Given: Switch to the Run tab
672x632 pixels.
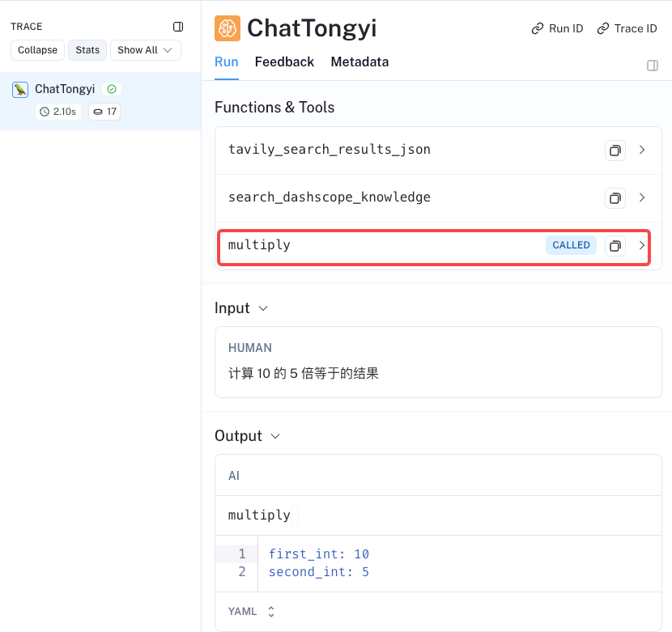Looking at the screenshot, I should 226,62.
